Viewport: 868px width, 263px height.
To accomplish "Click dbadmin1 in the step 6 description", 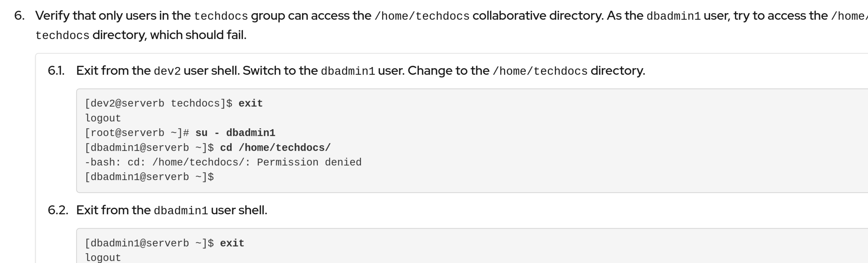I will 673,16.
